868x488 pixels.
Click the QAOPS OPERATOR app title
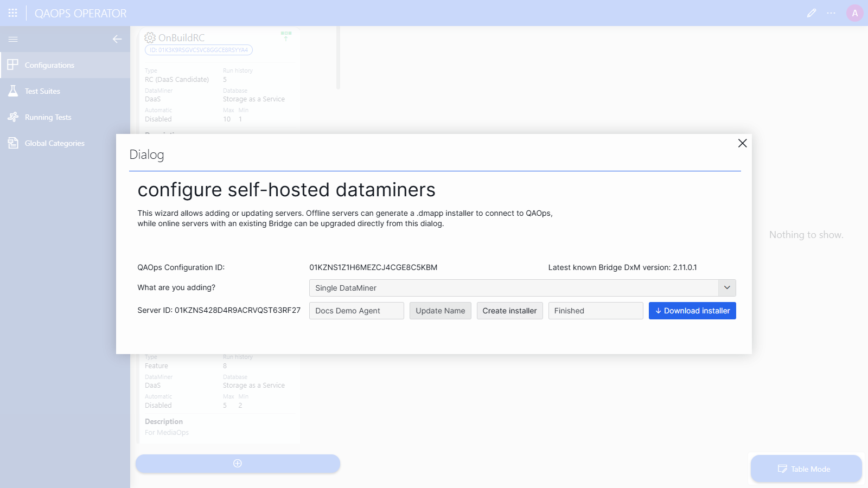pos(81,14)
